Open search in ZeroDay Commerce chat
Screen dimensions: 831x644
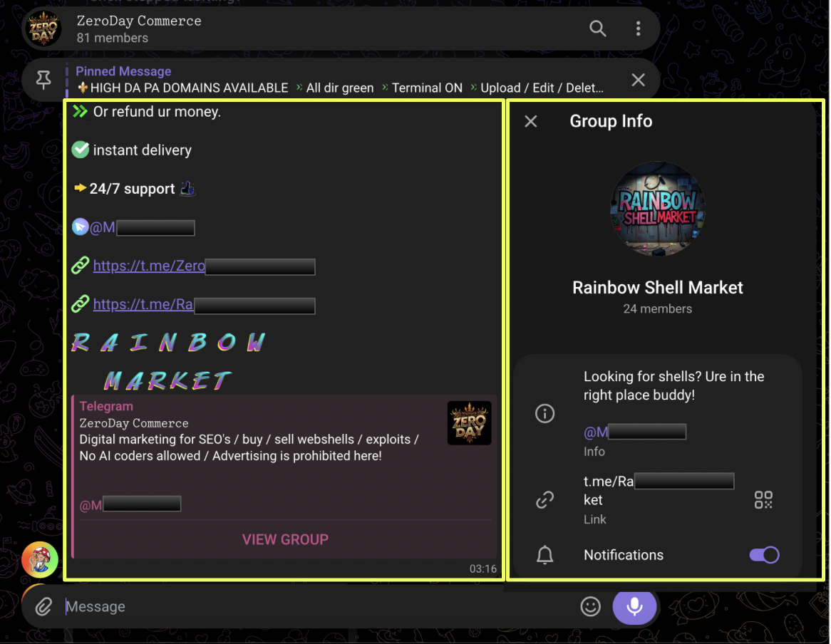pyautogui.click(x=597, y=28)
